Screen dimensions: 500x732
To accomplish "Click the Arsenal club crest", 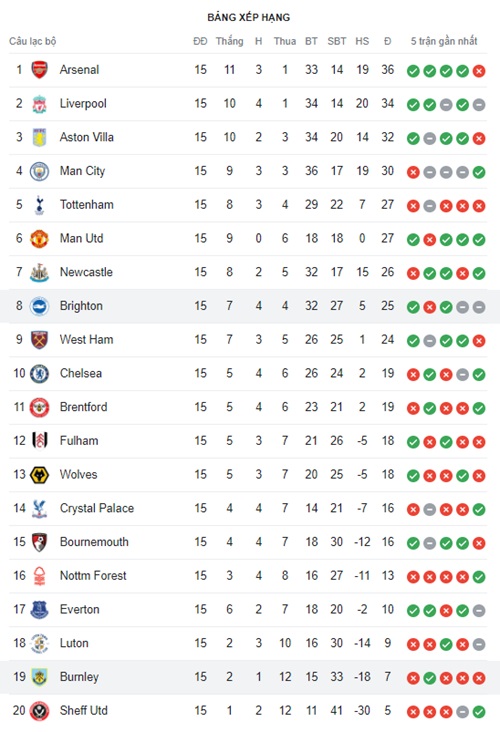I will click(39, 70).
